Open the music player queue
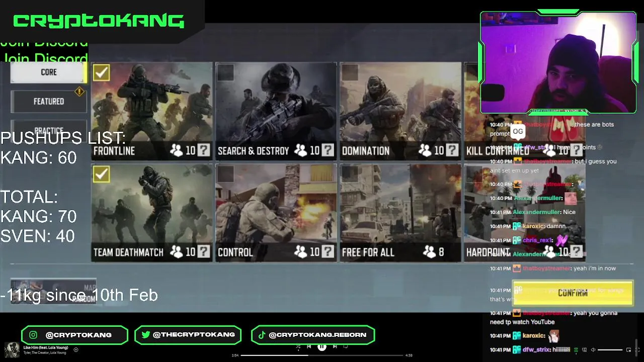This screenshot has width=644, height=362. 576,350
